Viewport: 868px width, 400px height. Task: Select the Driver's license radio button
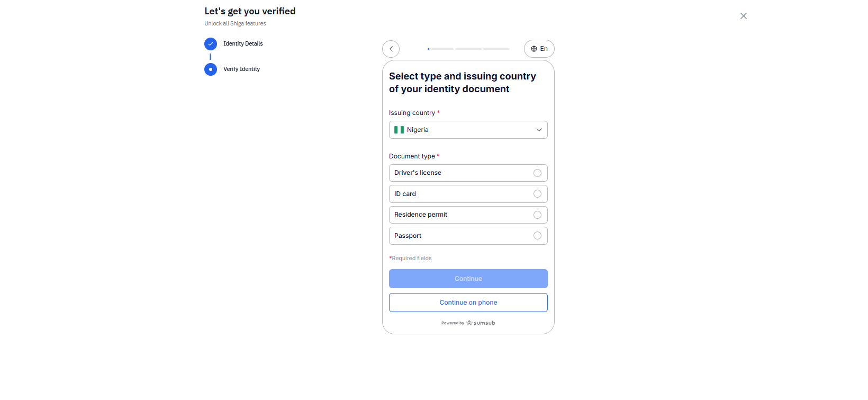click(x=537, y=173)
